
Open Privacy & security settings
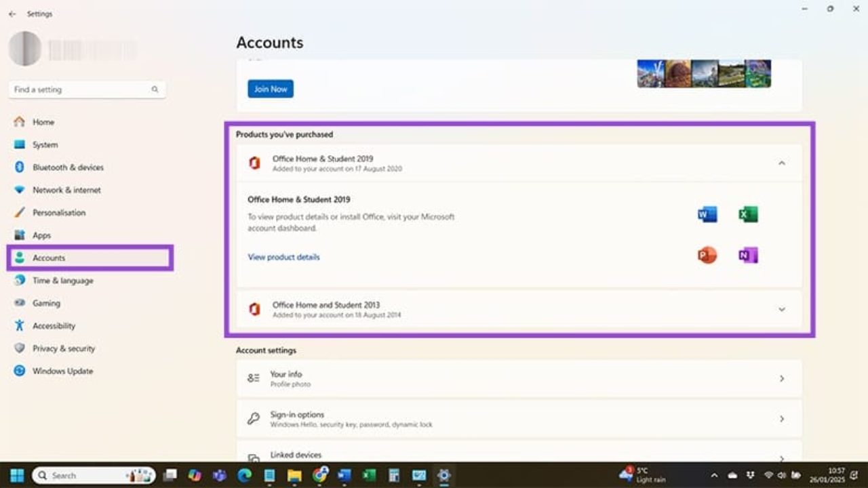click(64, 348)
